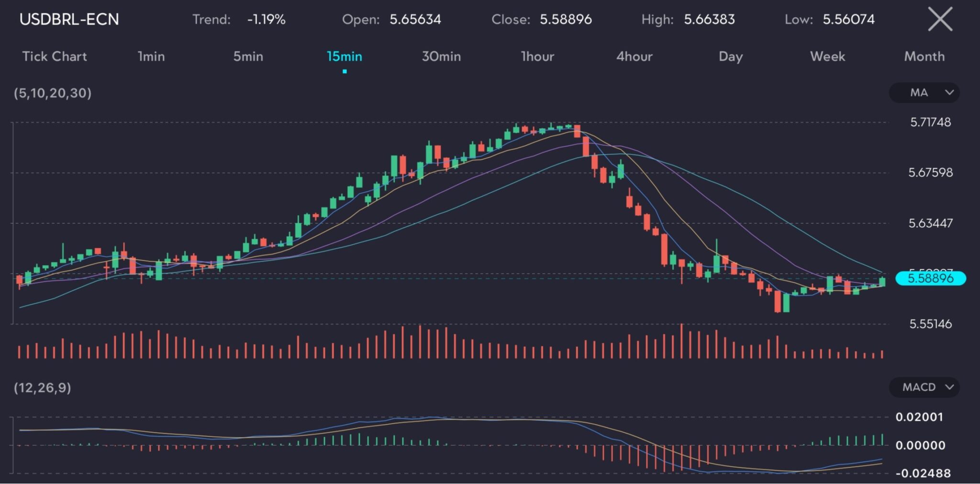The image size is (980, 484).
Task: Open the 4hour candlestick chart
Action: coord(635,56)
